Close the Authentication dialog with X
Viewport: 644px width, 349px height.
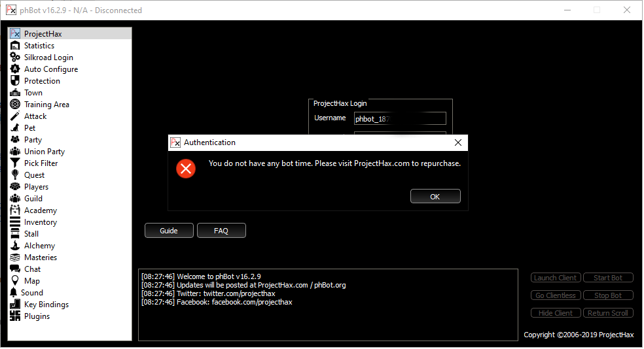[458, 142]
